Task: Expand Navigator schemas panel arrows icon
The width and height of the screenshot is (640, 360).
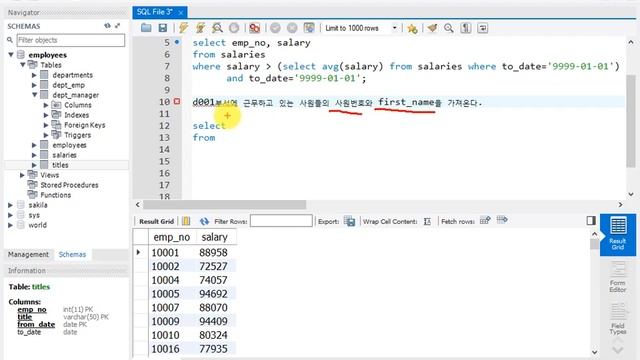Action: 118,26
